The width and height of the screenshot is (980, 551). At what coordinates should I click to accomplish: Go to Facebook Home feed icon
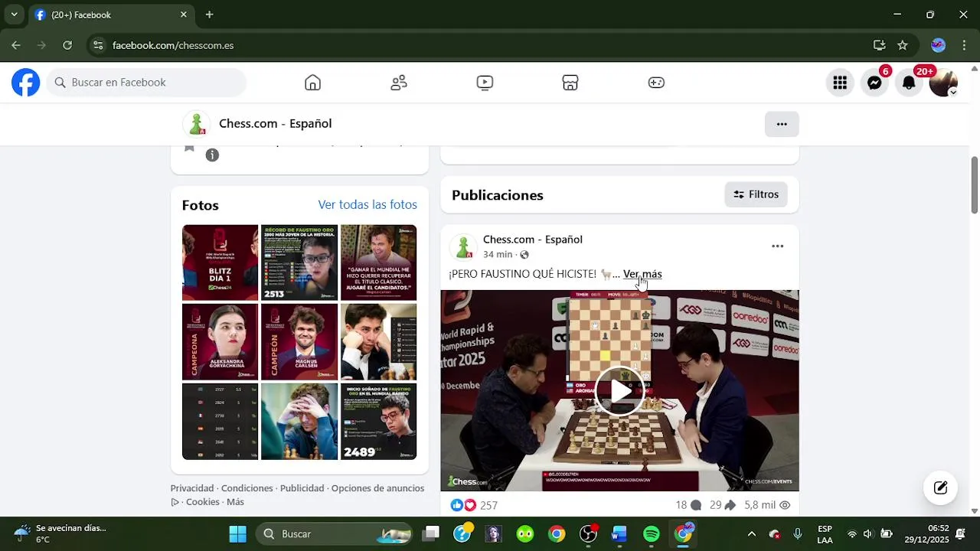click(x=312, y=83)
